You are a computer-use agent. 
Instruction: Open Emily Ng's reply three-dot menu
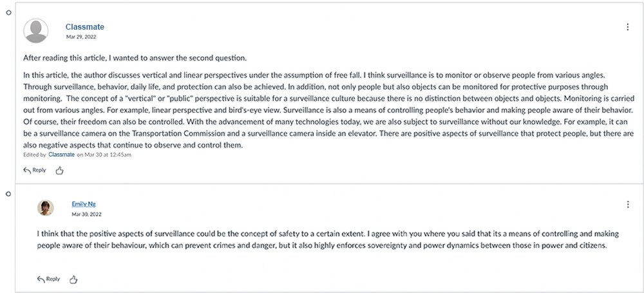pos(628,205)
